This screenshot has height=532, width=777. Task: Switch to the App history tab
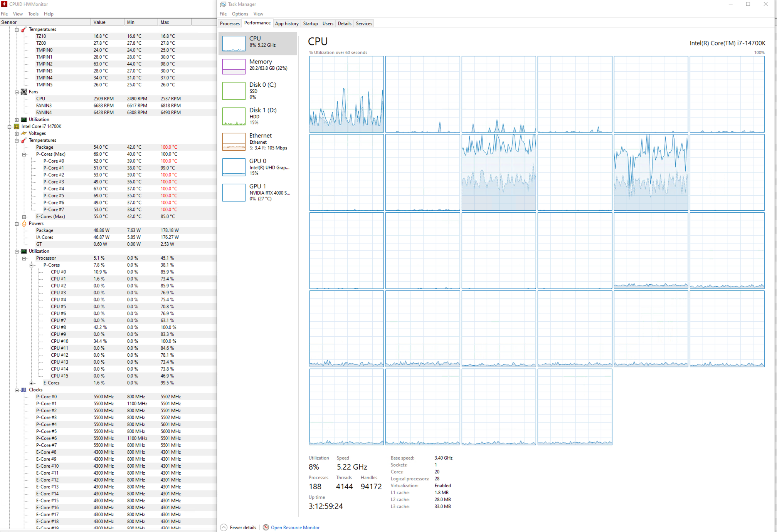pyautogui.click(x=287, y=23)
